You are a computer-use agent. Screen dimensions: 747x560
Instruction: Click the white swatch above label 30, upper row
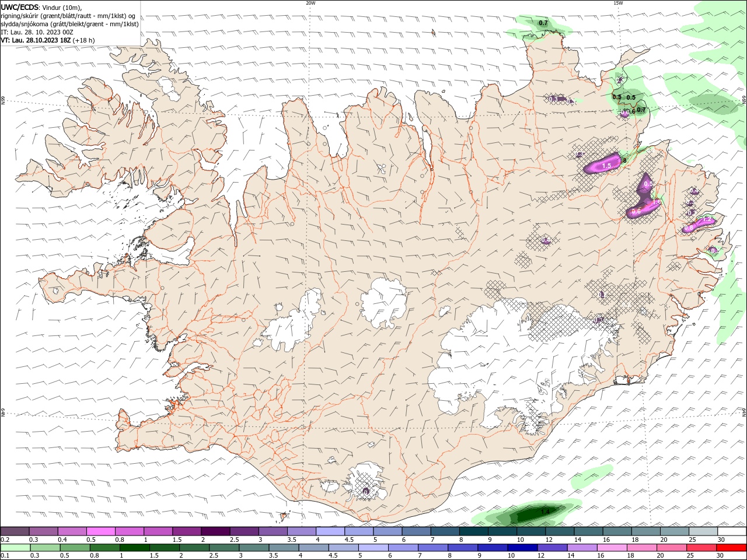tap(732, 531)
